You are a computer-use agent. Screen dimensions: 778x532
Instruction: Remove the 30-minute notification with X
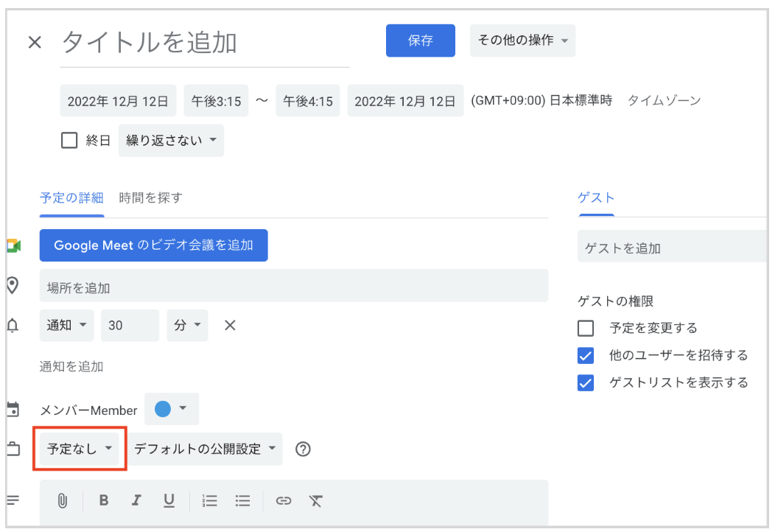pos(230,325)
